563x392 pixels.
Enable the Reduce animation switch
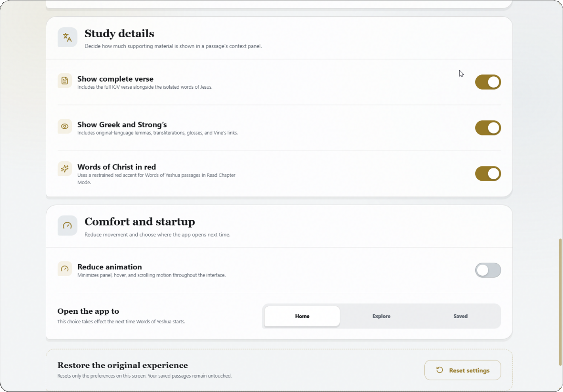coord(488,270)
